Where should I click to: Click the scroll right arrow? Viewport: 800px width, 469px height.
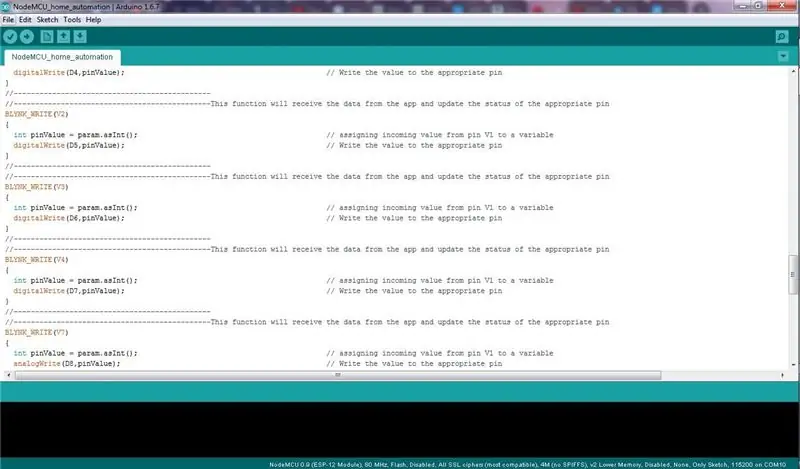[782, 375]
